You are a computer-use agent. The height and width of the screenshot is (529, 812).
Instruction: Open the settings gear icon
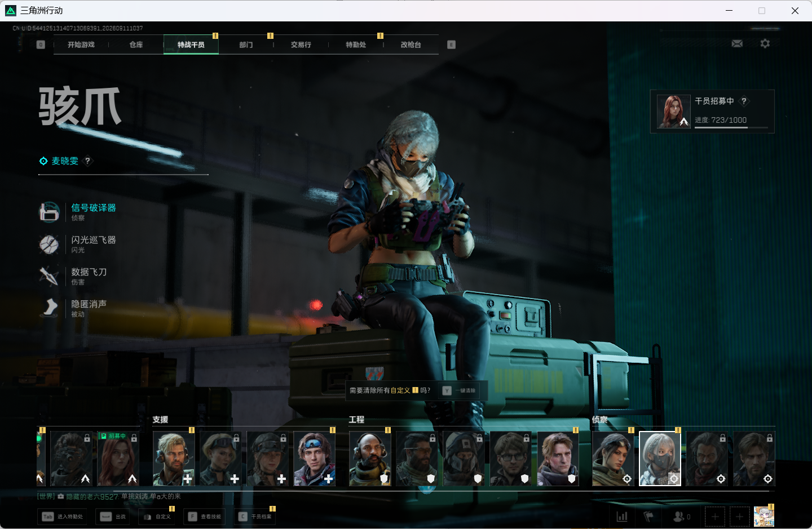pyautogui.click(x=765, y=43)
